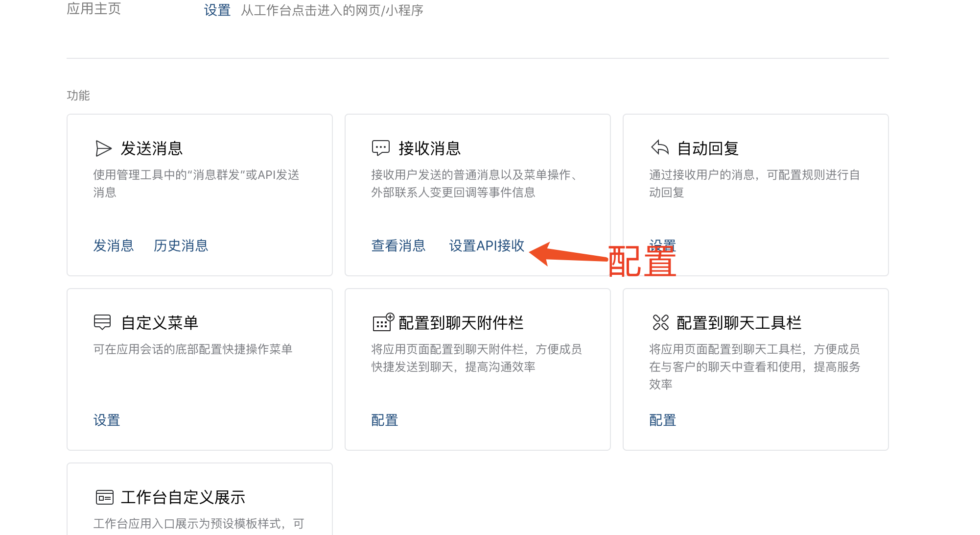The image size is (980, 535).
Task: Click 查看消息 link
Action: click(398, 245)
